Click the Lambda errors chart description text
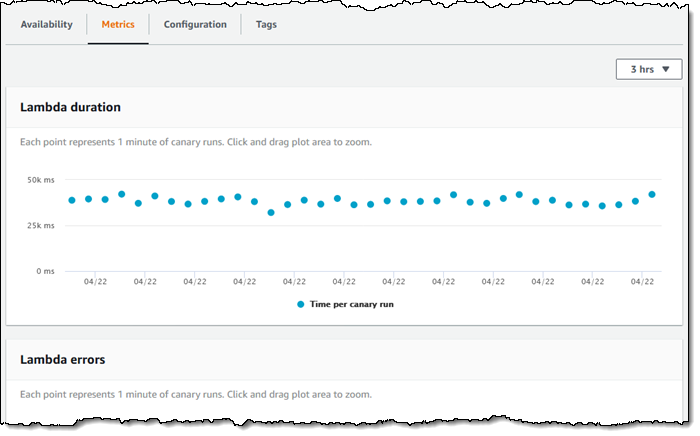Image resolution: width=700 pixels, height=436 pixels. coord(195,395)
